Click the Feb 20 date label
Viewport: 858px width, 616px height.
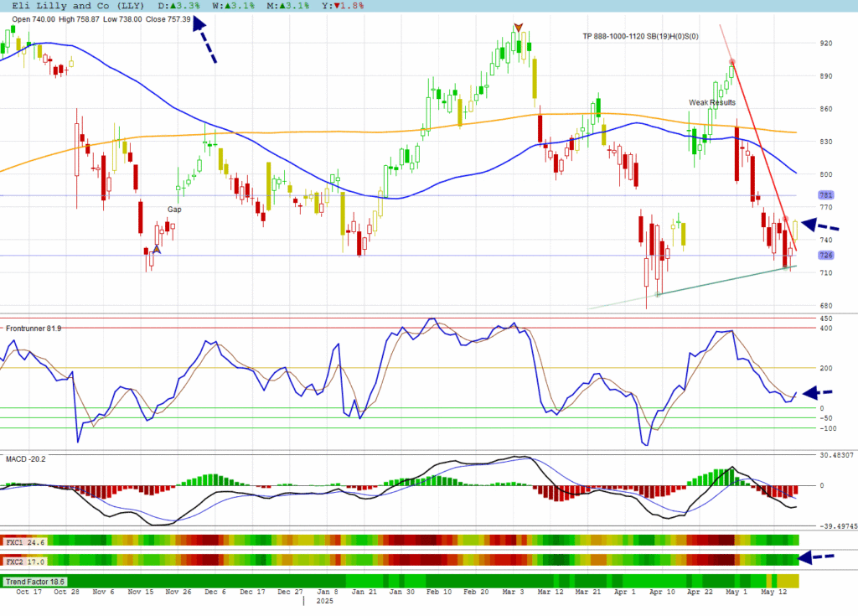click(476, 592)
